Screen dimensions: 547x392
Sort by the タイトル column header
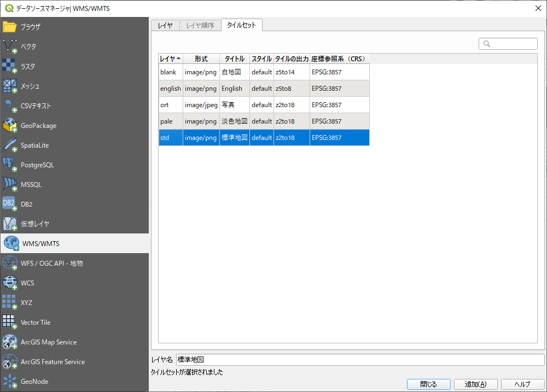tap(235, 58)
